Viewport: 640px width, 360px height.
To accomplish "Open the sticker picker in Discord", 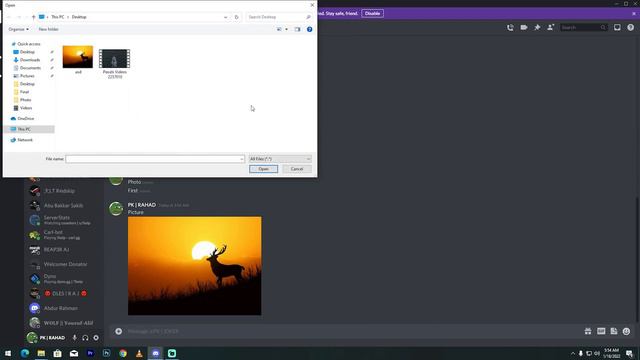I will click(614, 331).
